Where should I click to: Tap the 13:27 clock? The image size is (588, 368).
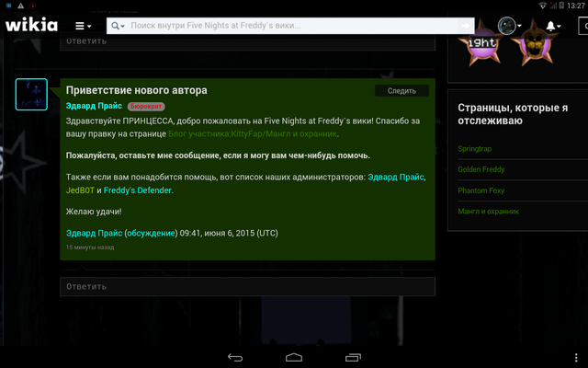pyautogui.click(x=576, y=6)
